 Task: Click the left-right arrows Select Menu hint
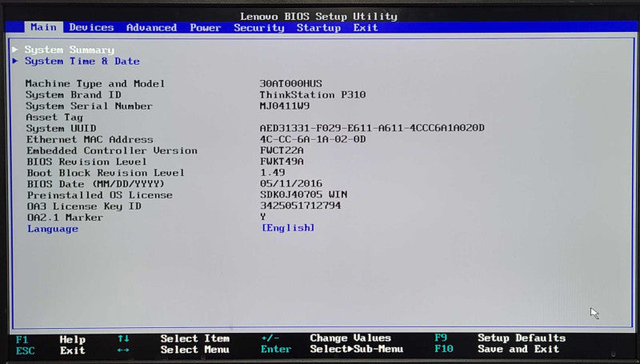174,350
